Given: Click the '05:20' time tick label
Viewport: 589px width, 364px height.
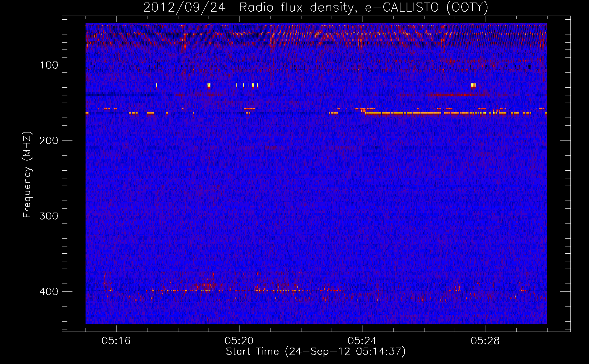Looking at the screenshot, I should tap(239, 341).
